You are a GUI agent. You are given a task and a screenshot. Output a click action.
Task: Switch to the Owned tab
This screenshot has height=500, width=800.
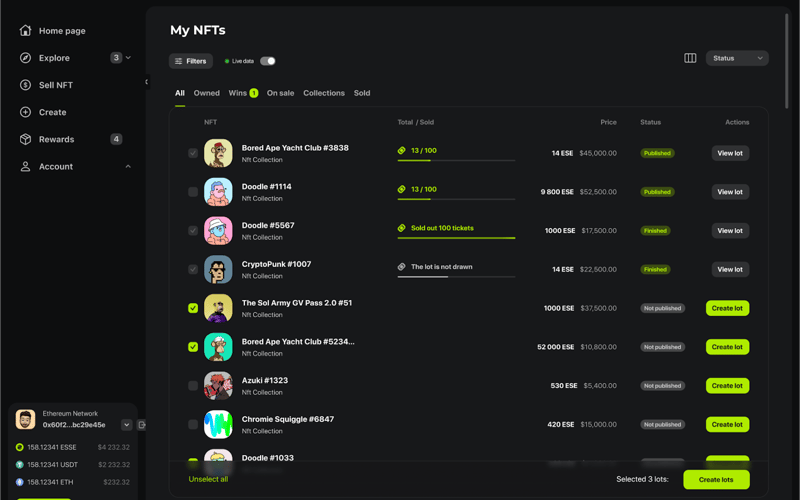[x=207, y=93]
